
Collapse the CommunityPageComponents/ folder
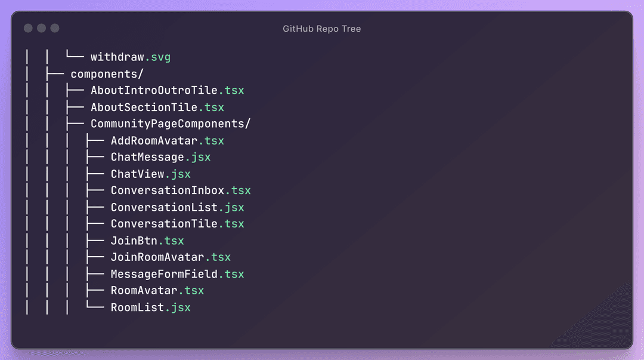171,124
